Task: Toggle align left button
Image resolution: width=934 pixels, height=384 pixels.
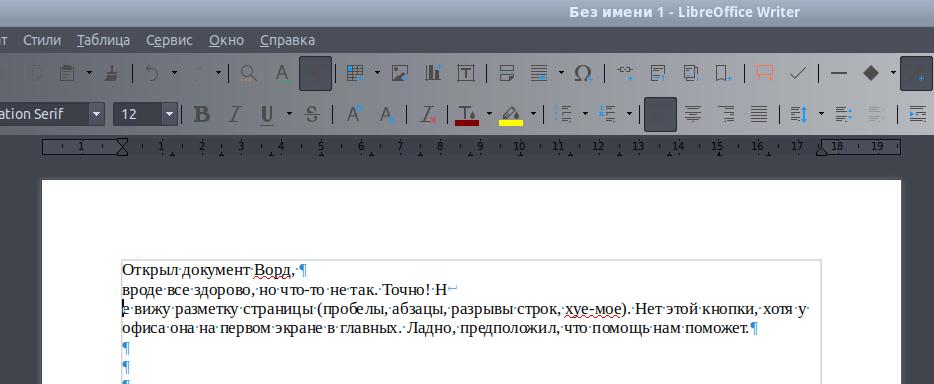Action: (x=660, y=114)
